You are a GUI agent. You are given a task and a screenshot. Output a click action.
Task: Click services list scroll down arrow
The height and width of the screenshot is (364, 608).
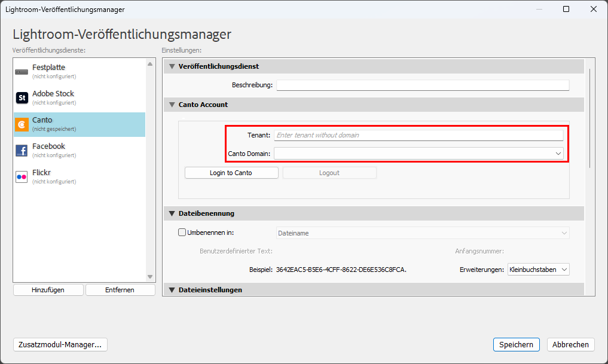tap(150, 277)
